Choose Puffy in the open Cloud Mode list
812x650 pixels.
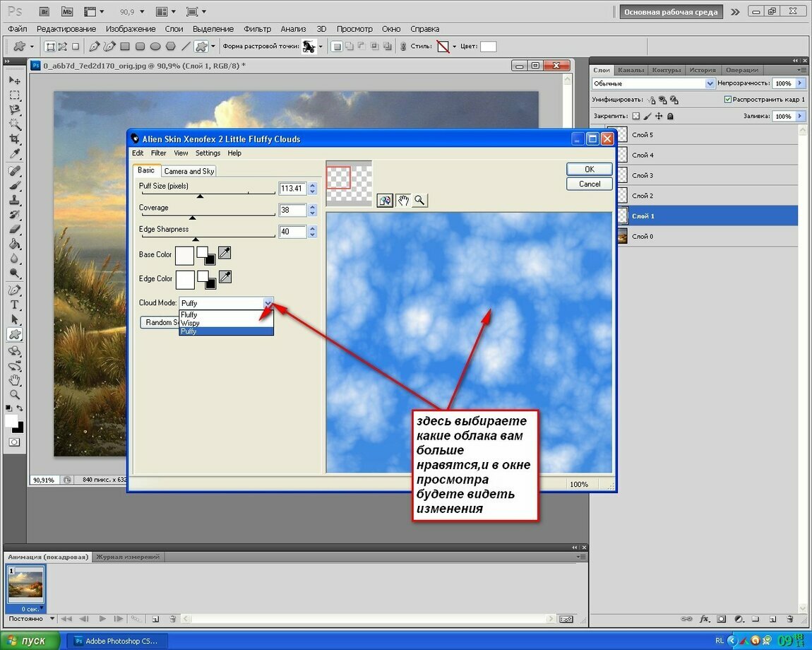click(x=226, y=331)
